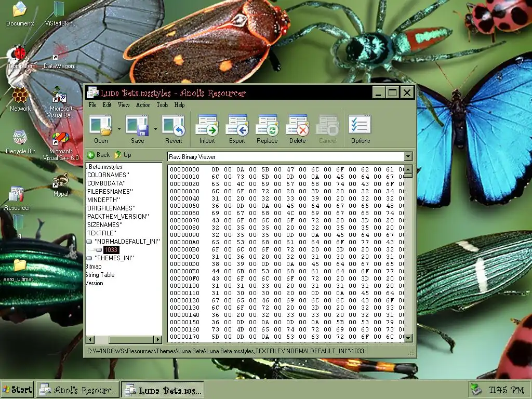Image resolution: width=532 pixels, height=399 pixels.
Task: Open Microsoft Visual Basic desktop shortcut
Action: [60, 102]
